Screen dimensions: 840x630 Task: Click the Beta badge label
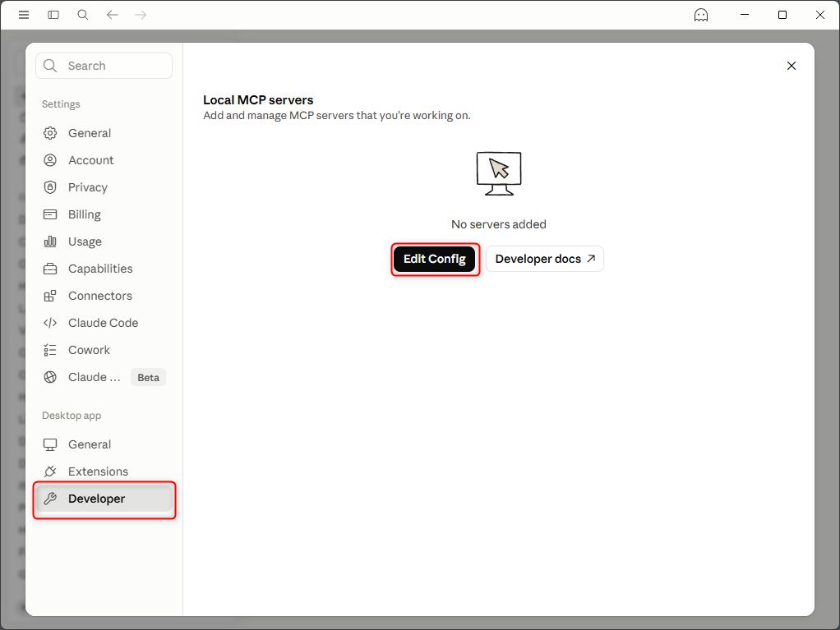[149, 377]
